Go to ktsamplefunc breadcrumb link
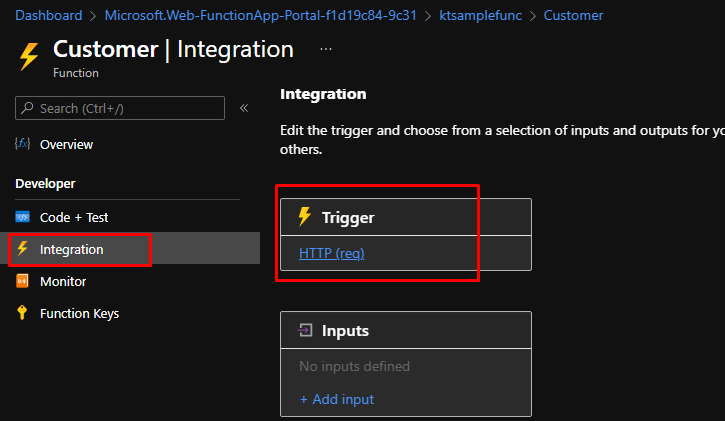This screenshot has width=725, height=421. 478,16
